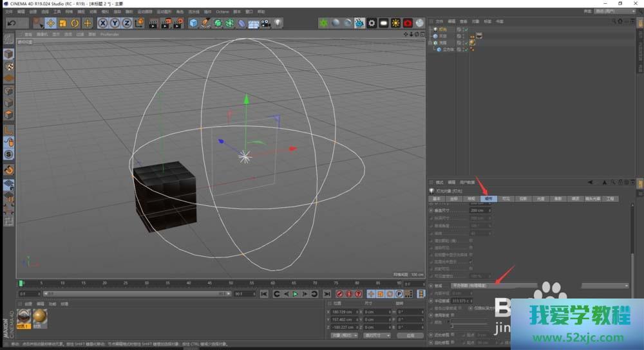Click the Undo arrow in the top toolbar

click(x=12, y=23)
